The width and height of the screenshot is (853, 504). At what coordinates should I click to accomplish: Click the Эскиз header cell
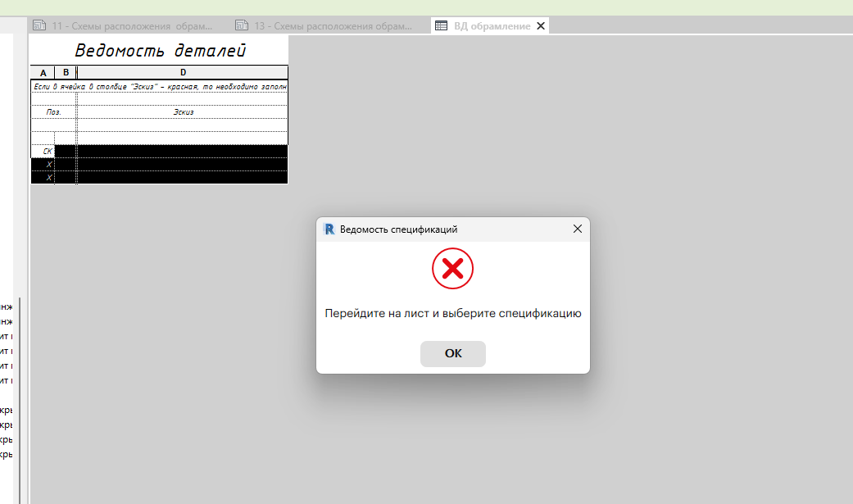[183, 112]
